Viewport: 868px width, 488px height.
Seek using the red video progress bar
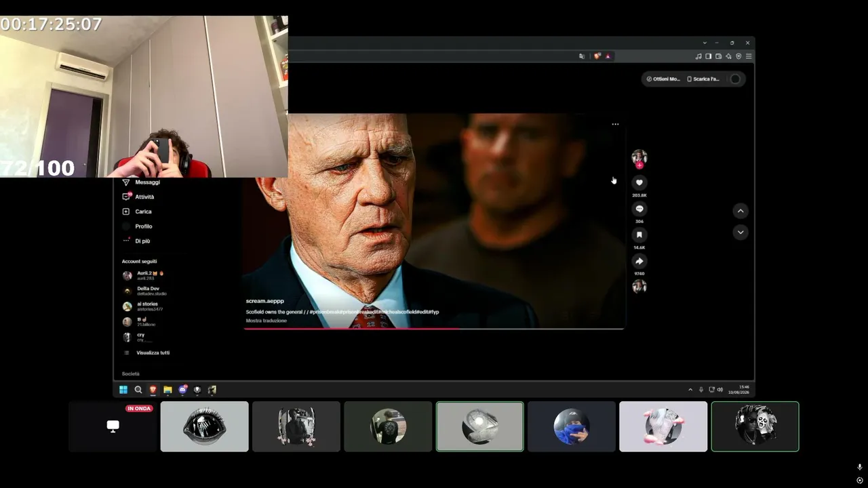click(x=433, y=329)
